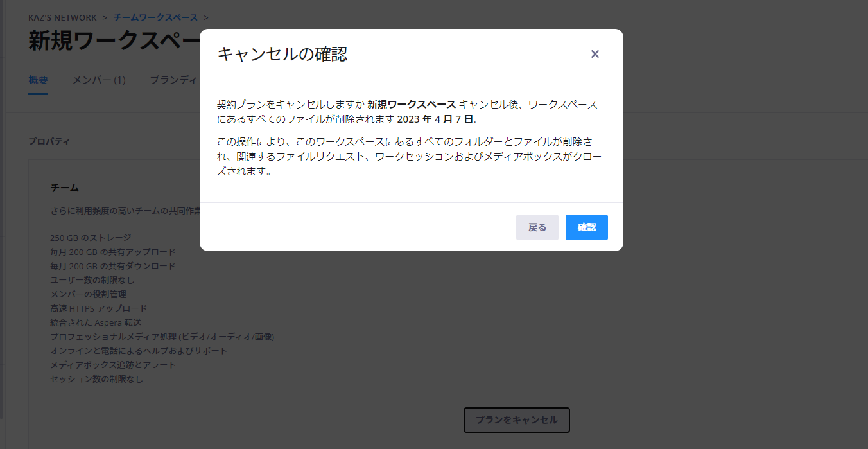
Task: Select the セッション数の制限なし line
Action: (97, 379)
